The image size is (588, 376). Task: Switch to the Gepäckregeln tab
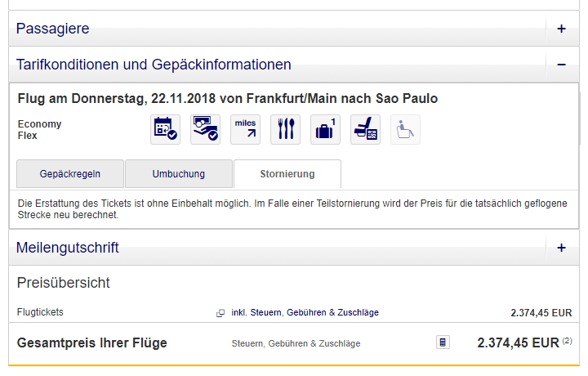pos(70,174)
